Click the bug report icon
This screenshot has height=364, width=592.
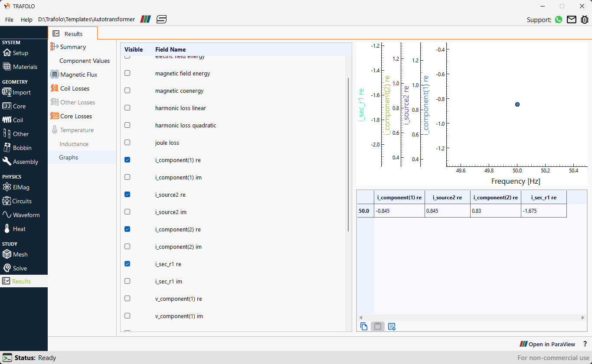585,19
